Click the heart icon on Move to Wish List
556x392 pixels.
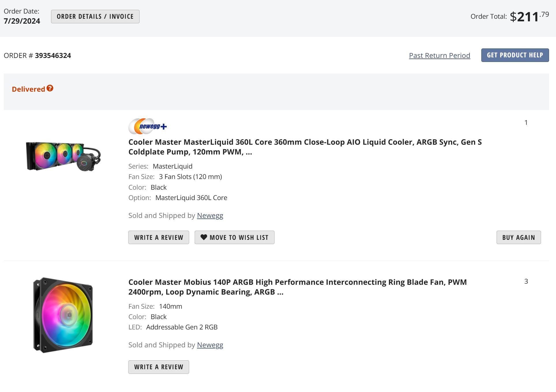204,237
